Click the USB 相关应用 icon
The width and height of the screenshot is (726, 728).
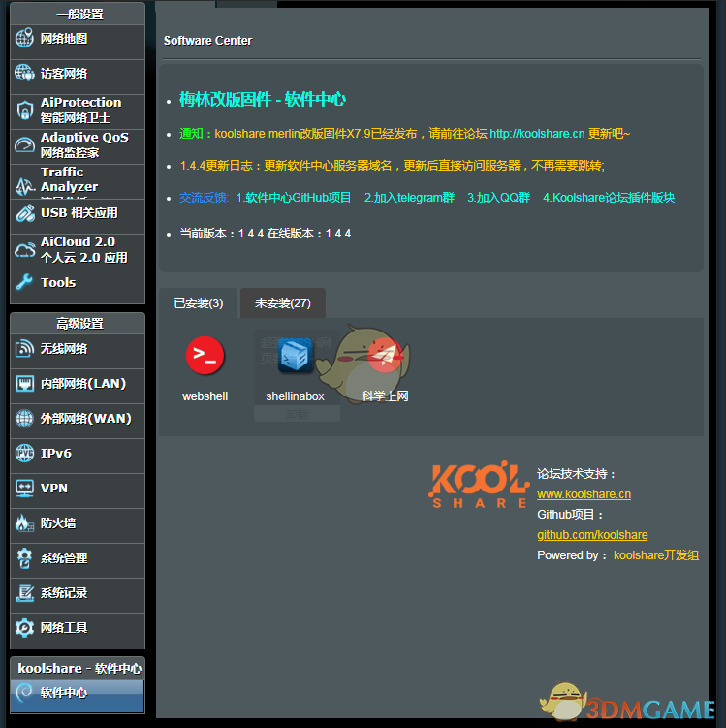[24, 213]
